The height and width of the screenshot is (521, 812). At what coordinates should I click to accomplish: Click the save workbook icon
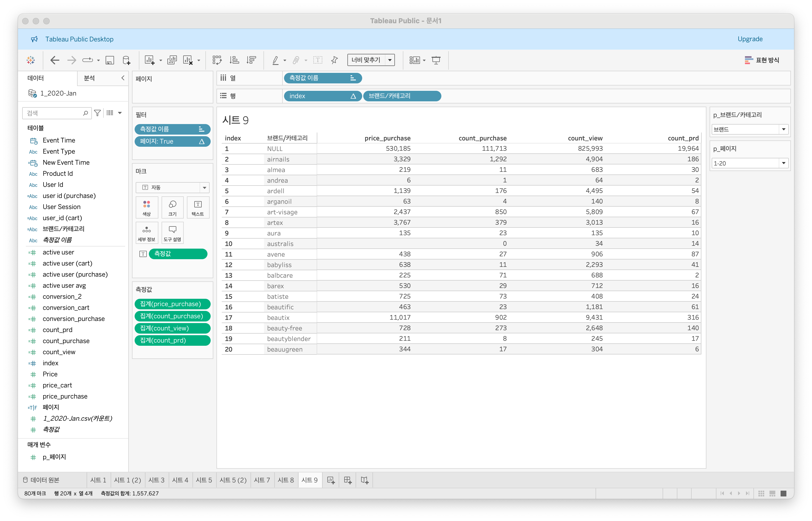(x=110, y=60)
